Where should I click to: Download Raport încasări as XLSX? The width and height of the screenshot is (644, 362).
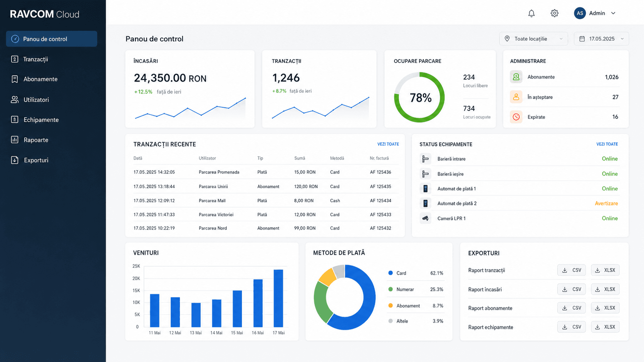(605, 289)
